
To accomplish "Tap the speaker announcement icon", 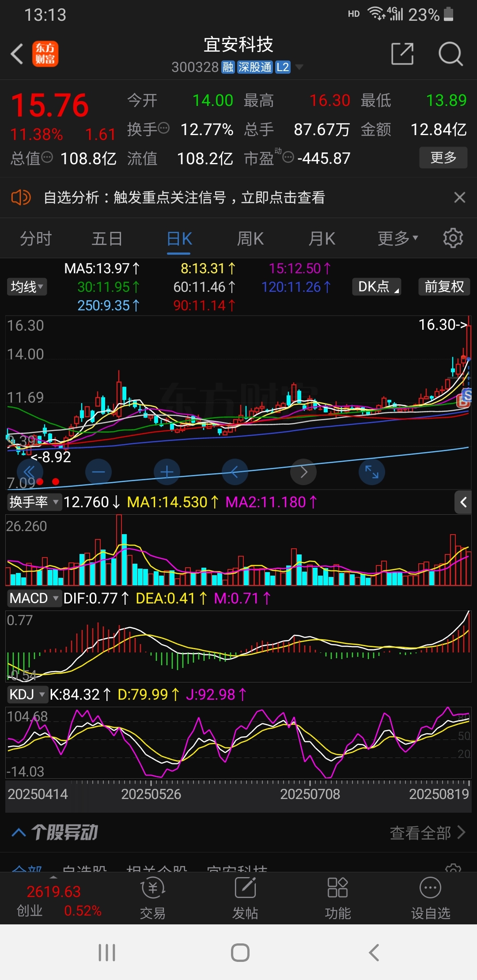I will point(21,197).
